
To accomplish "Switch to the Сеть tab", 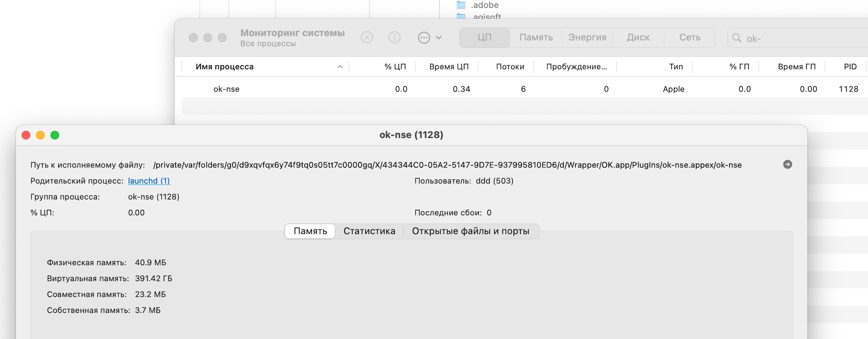I will click(690, 37).
